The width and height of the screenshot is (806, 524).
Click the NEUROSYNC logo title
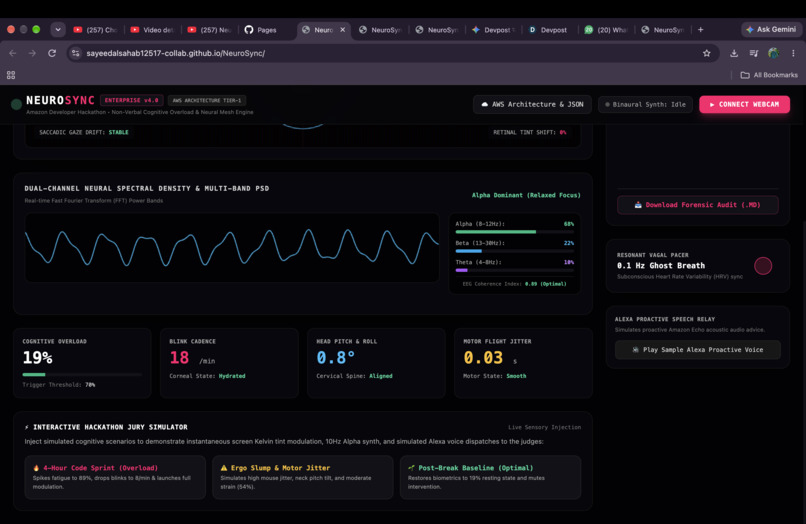[61, 100]
